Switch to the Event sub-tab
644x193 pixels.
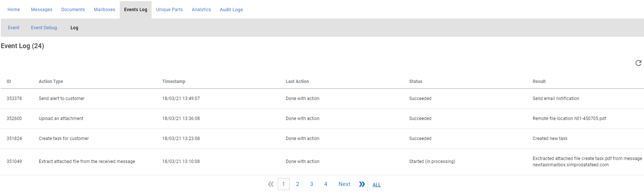click(14, 28)
